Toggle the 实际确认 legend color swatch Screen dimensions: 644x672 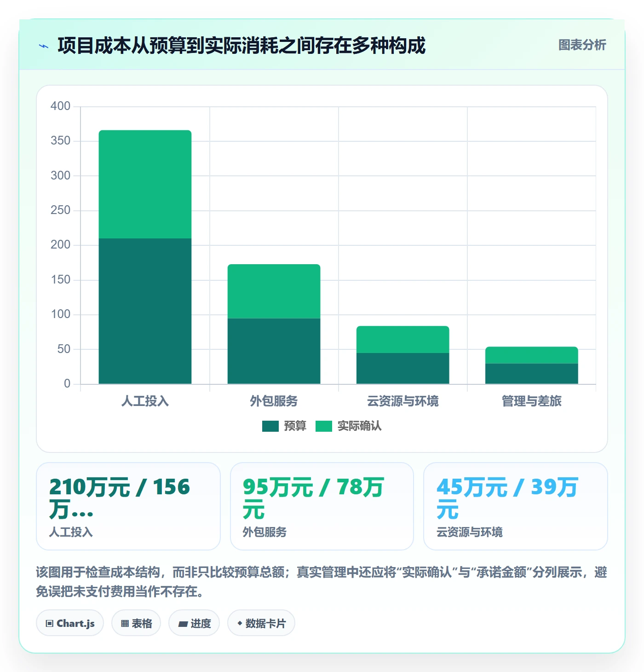(324, 426)
